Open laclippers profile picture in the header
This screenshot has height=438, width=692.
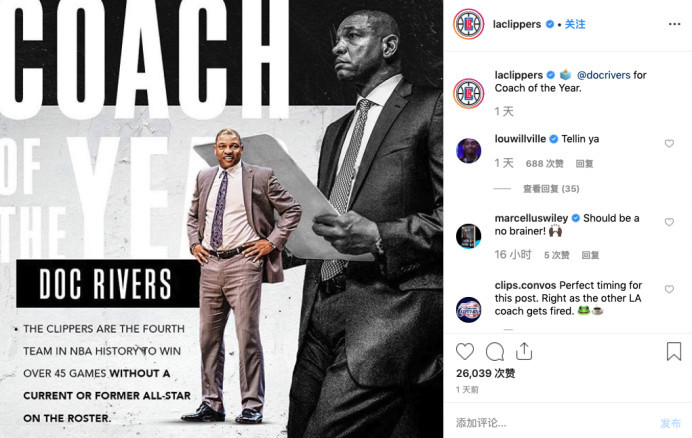[x=469, y=24]
